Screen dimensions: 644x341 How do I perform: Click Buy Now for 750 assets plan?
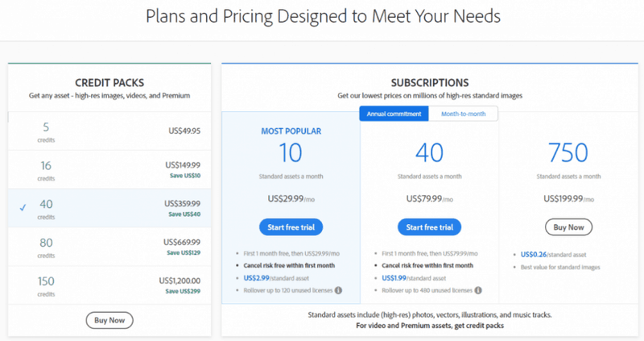pos(568,227)
